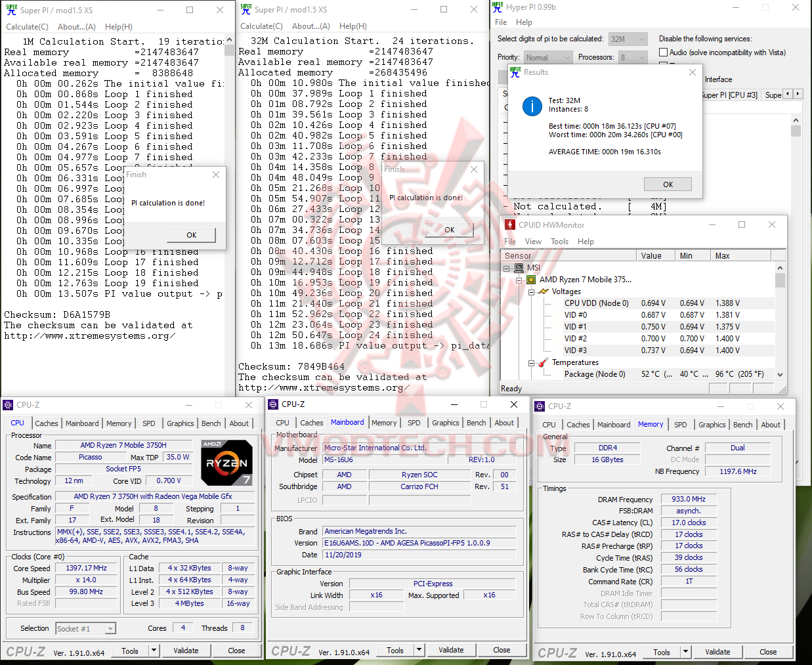
Task: Click the MSI computer icon in the sensor tree
Action: [519, 268]
